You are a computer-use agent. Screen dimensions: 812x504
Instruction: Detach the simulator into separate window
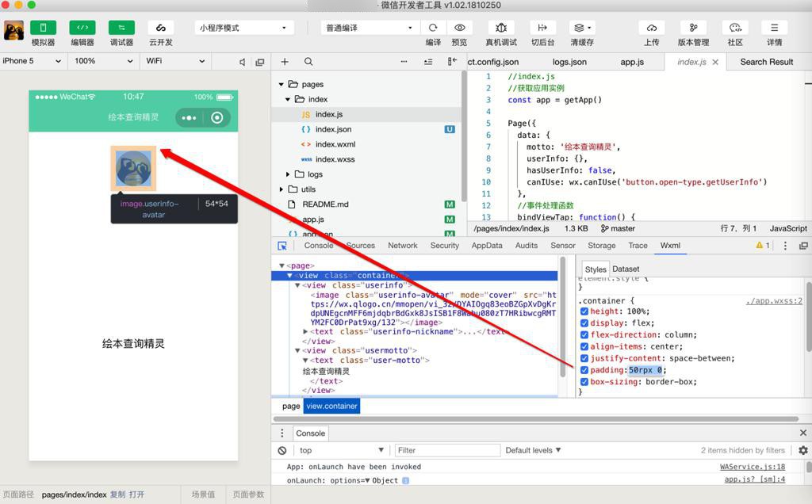click(260, 62)
